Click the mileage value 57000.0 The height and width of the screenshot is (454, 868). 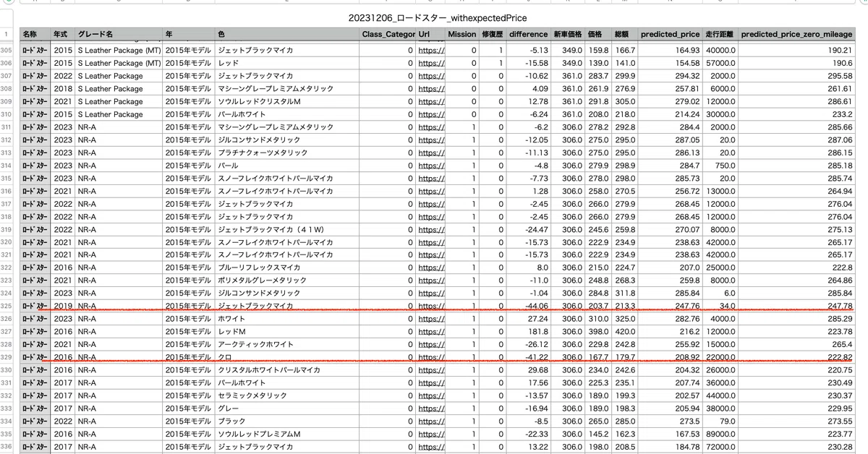(720, 63)
